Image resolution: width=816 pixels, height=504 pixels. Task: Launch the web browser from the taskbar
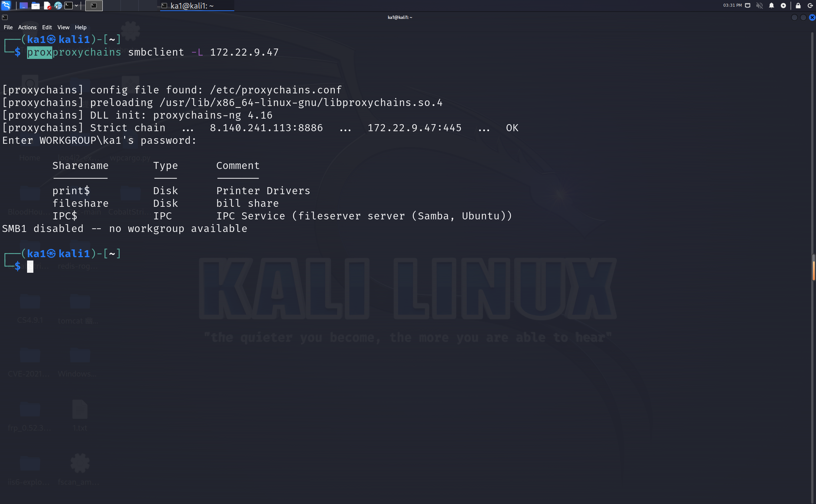[x=58, y=6]
